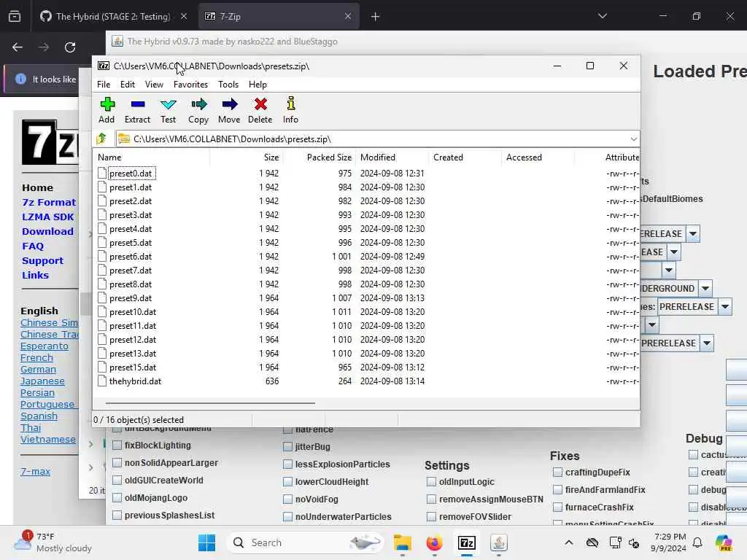Image resolution: width=747 pixels, height=560 pixels.
Task: Toggle the jitterBug checkbox
Action: coord(287,447)
